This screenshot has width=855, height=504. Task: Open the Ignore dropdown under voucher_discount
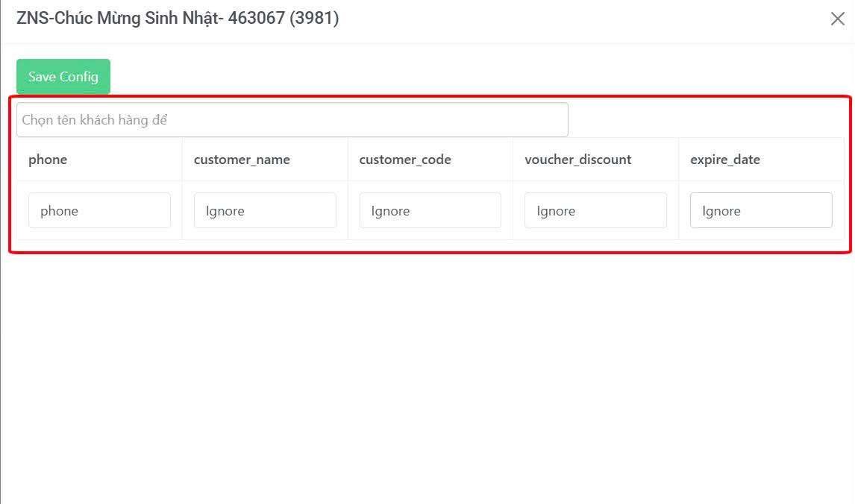595,210
